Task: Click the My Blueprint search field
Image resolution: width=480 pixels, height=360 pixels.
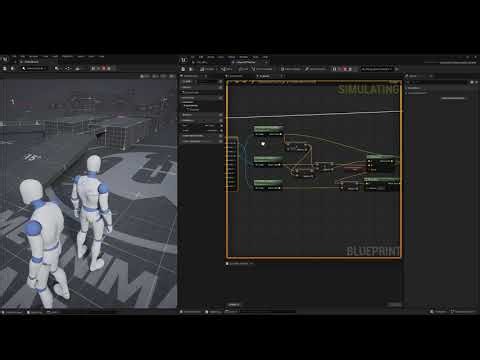Action: pos(207,81)
